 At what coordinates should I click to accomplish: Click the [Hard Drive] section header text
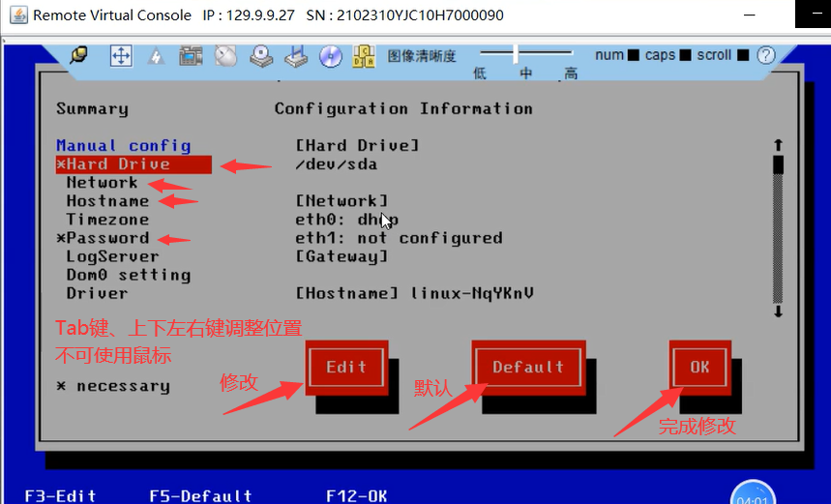tap(357, 146)
